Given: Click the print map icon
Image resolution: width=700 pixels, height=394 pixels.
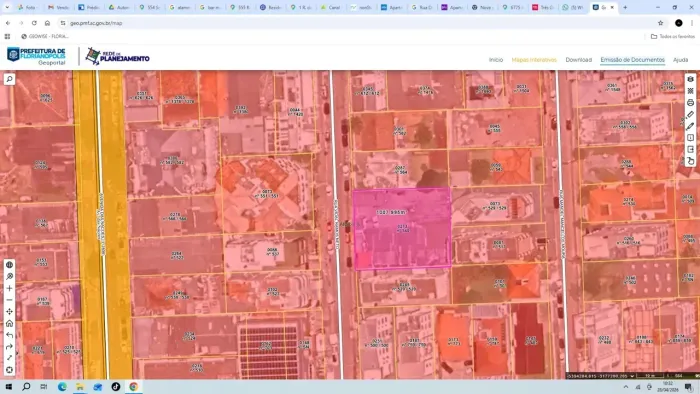Looking at the screenshot, I should [x=691, y=103].
